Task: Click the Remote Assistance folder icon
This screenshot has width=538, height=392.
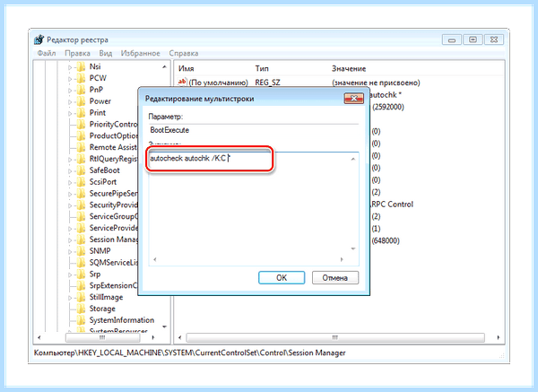Action: [81, 147]
